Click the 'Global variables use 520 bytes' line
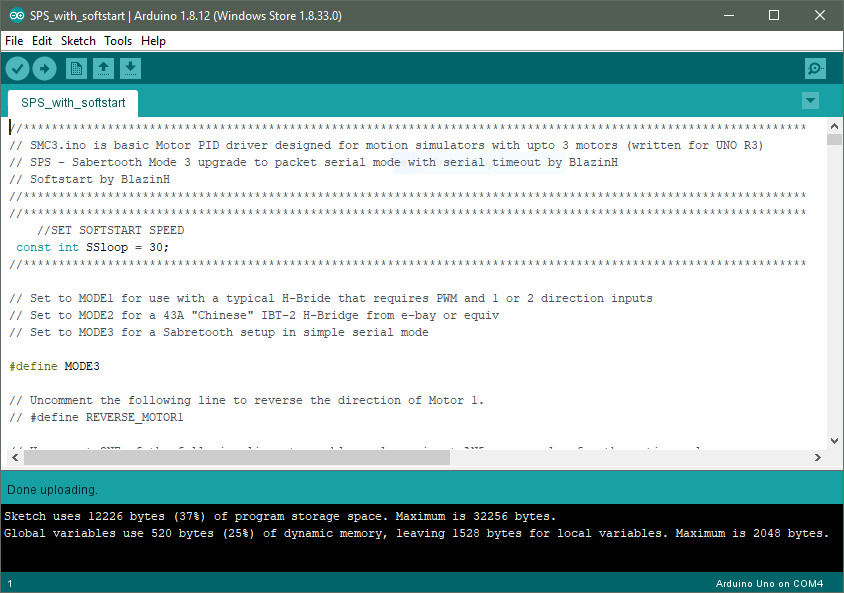Screen dimensions: 844x593 416,533
